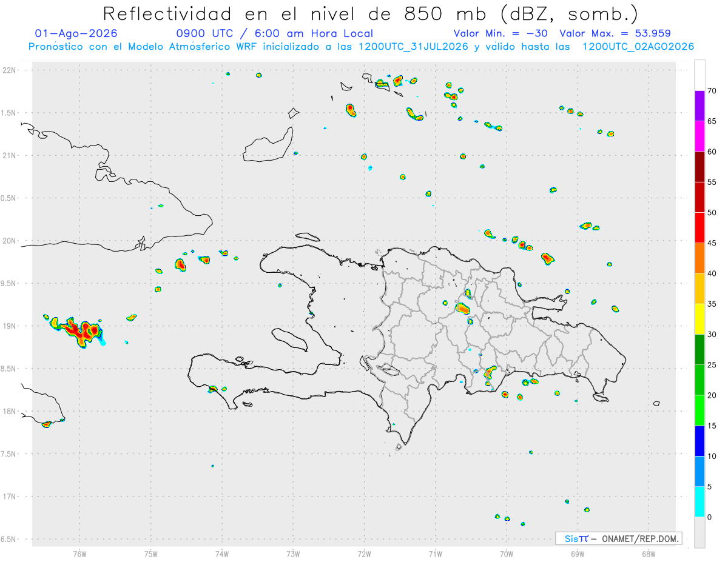Click the longitude label '71W'
Viewport: 728px width, 562px height.
pyautogui.click(x=435, y=554)
